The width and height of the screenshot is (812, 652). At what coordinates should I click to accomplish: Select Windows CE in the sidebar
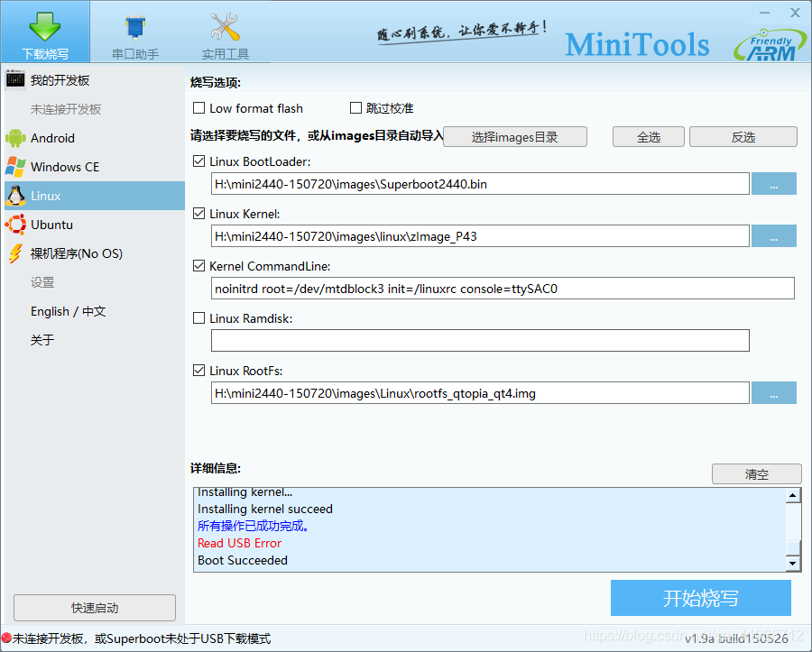click(94, 167)
